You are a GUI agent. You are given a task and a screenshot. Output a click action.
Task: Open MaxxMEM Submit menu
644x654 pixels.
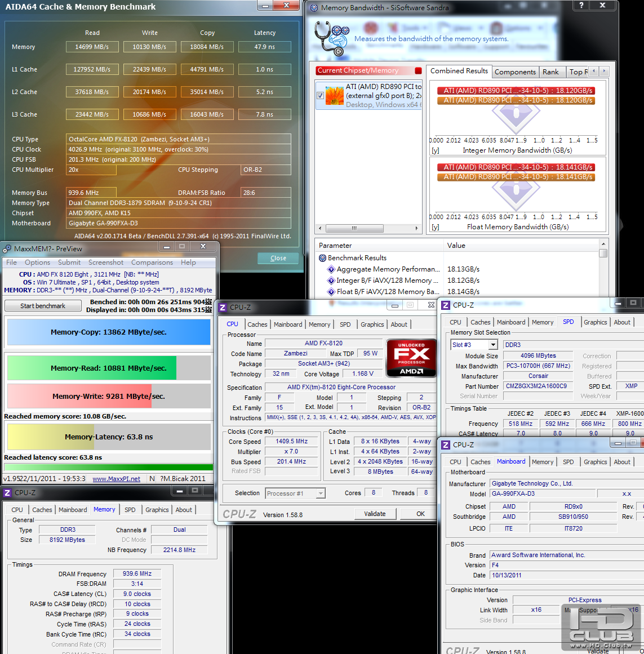point(69,263)
